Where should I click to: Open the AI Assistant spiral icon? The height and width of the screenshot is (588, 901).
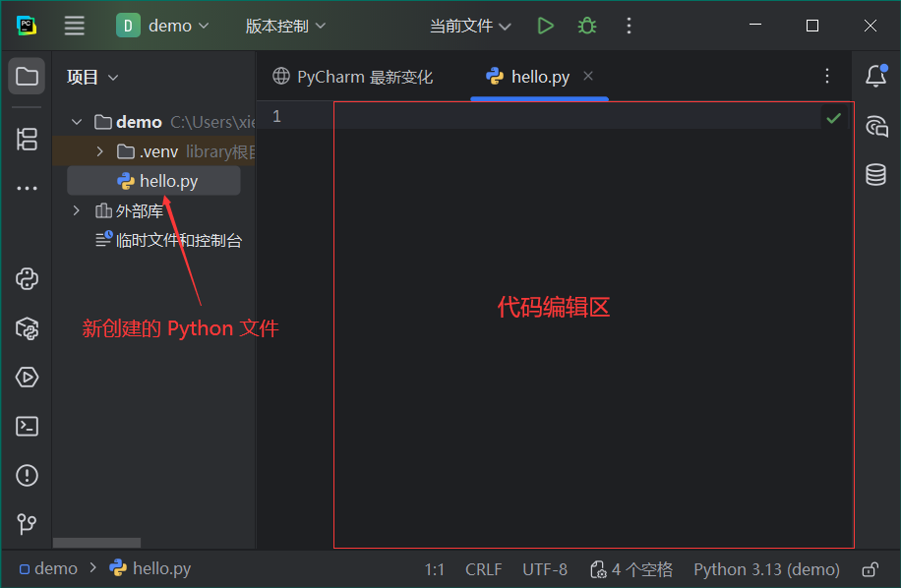(876, 126)
